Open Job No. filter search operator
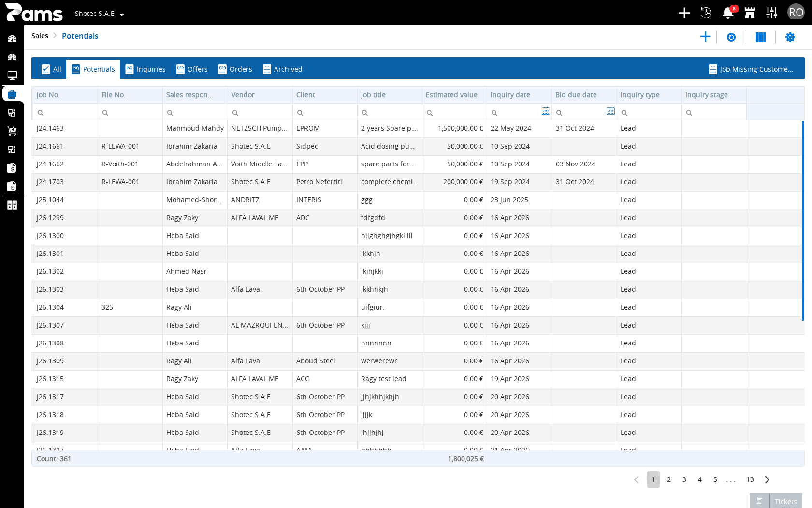The image size is (812, 508). 41,113
